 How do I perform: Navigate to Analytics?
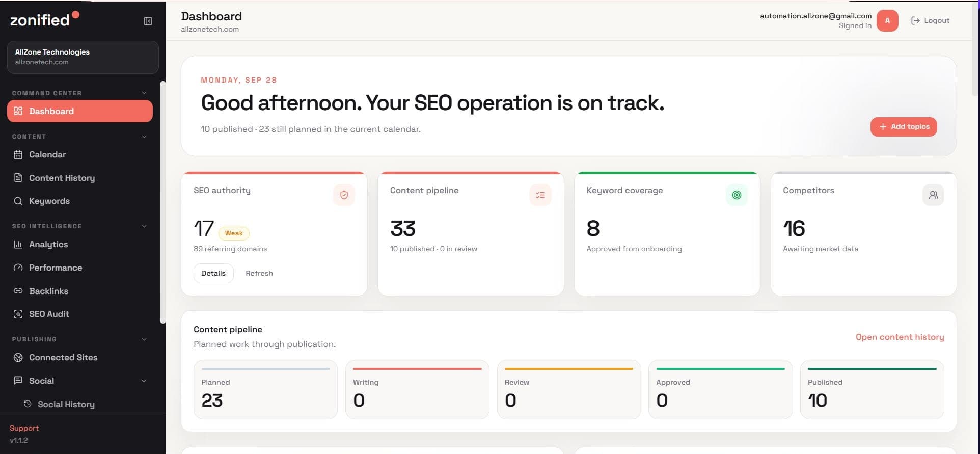80,245
